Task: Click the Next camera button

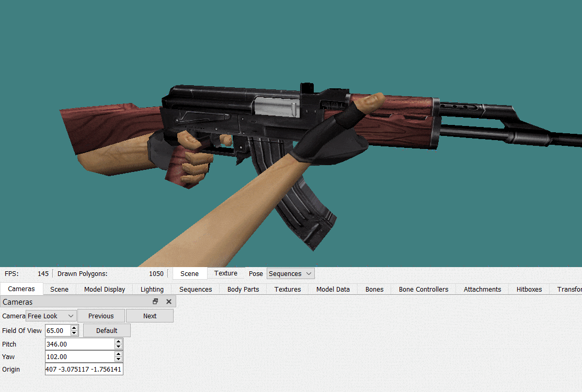Action: 150,316
